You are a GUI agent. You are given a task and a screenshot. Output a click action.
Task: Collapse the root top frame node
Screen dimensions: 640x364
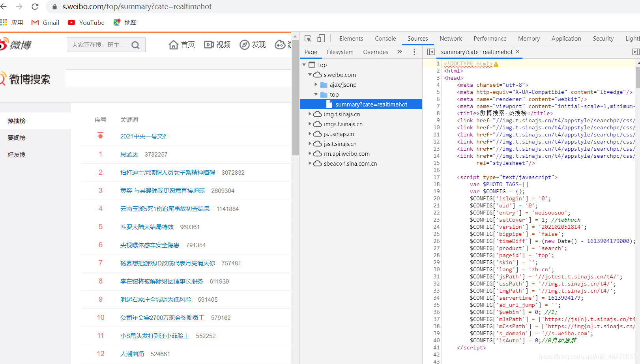304,65
